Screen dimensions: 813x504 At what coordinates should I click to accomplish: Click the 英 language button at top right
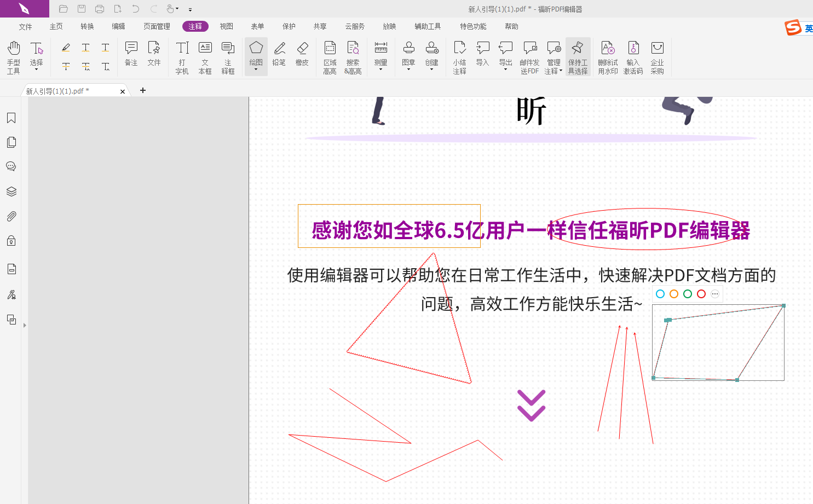(x=808, y=27)
